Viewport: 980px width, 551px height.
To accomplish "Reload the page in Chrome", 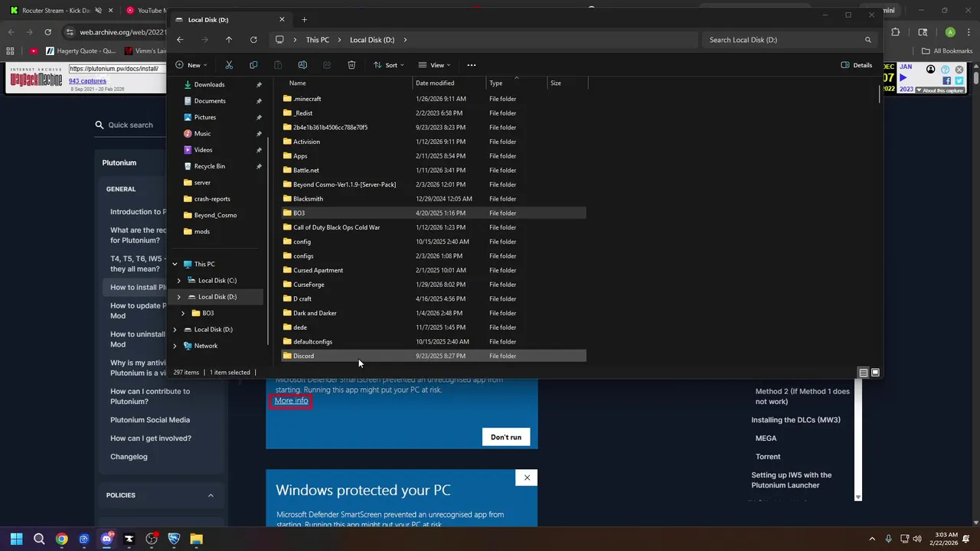I will (47, 32).
